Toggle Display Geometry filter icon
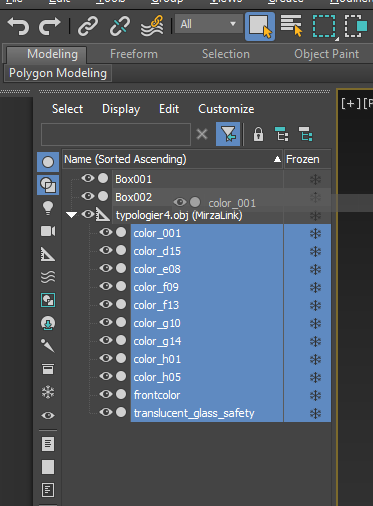This screenshot has height=506, width=373. point(48,185)
